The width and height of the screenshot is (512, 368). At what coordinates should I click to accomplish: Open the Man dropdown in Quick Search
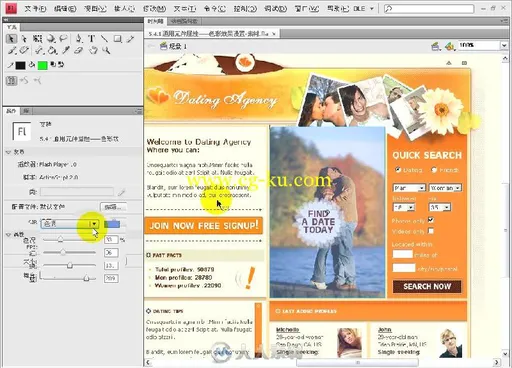coord(409,188)
